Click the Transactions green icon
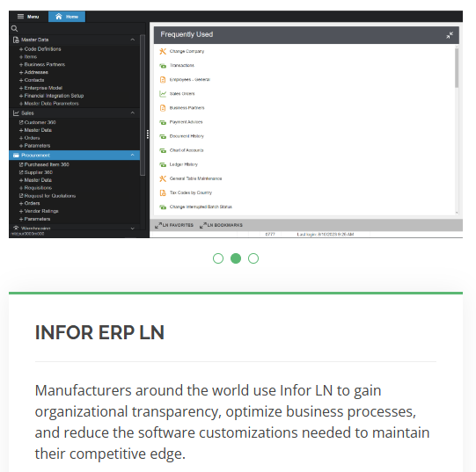The height and width of the screenshot is (472, 476). click(x=163, y=66)
